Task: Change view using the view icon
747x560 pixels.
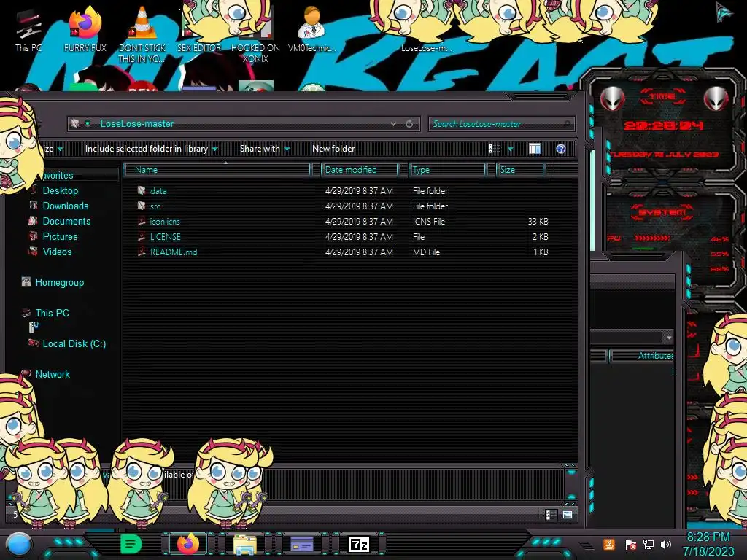Action: pyautogui.click(x=495, y=149)
